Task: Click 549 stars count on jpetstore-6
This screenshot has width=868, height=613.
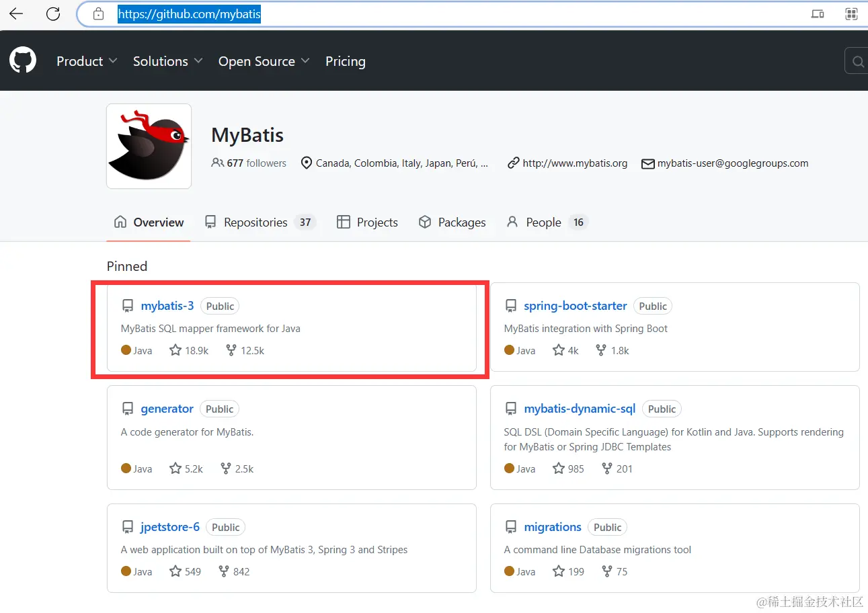Action: click(193, 571)
